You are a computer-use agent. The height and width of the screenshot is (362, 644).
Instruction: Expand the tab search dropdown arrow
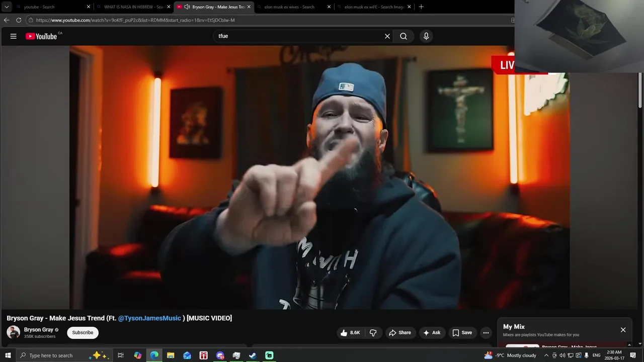(7, 7)
